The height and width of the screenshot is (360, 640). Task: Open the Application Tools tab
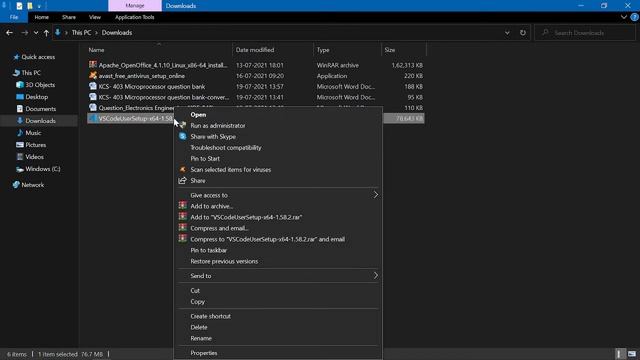tap(135, 17)
